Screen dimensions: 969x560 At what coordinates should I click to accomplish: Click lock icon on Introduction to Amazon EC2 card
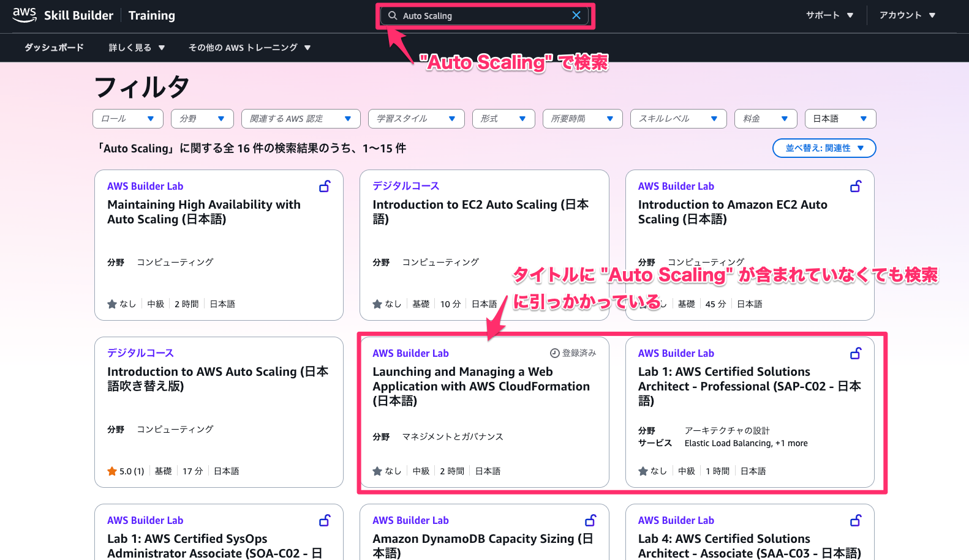pos(856,186)
